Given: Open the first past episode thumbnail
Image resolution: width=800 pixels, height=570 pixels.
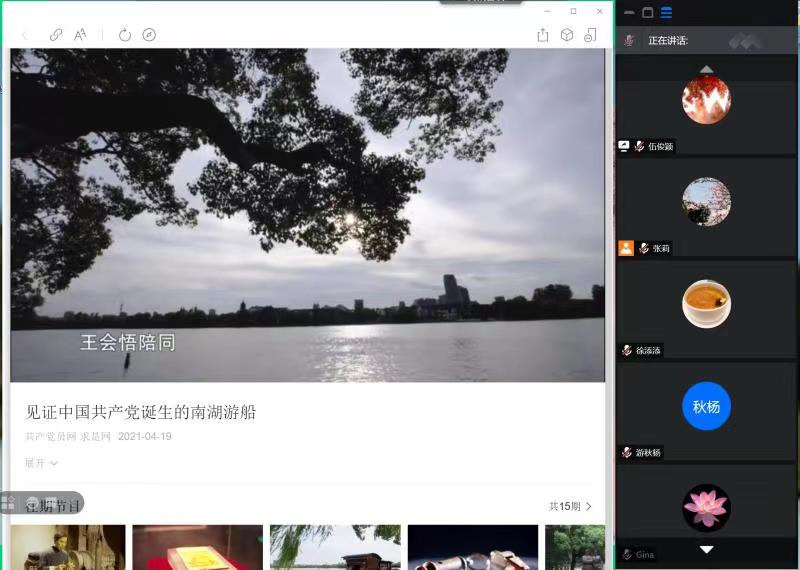Looking at the screenshot, I should click(x=68, y=547).
